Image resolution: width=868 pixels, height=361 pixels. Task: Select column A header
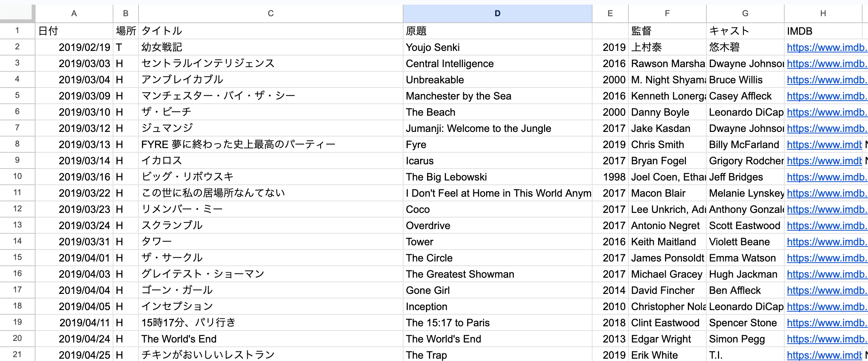tap(74, 13)
